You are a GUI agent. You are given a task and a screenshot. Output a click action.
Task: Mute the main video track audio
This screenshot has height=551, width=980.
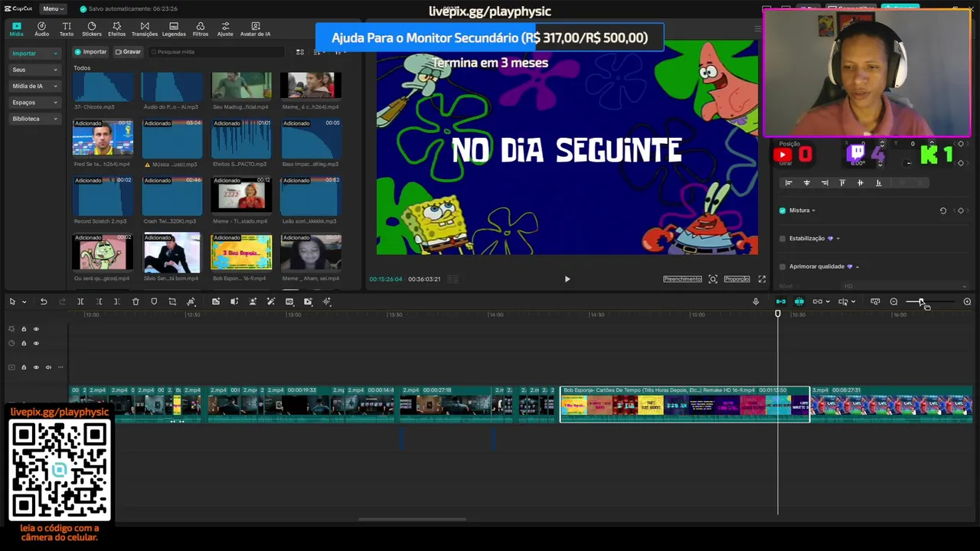point(48,367)
